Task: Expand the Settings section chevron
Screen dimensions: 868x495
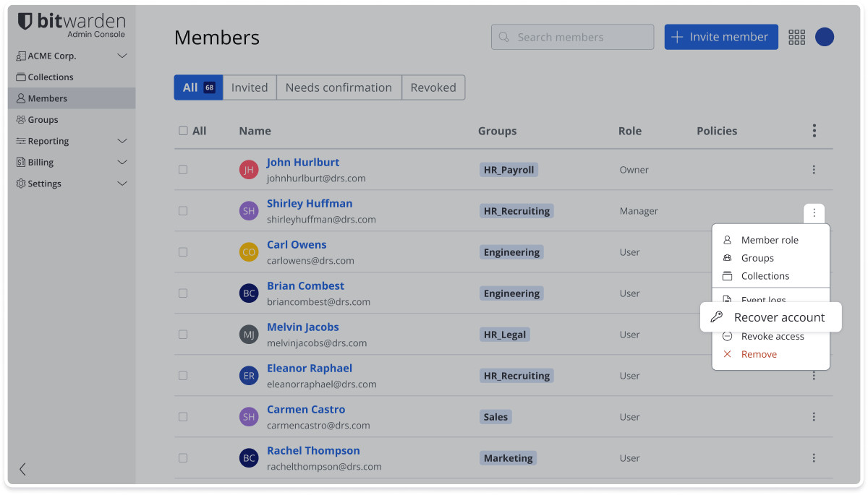Action: [x=122, y=184]
